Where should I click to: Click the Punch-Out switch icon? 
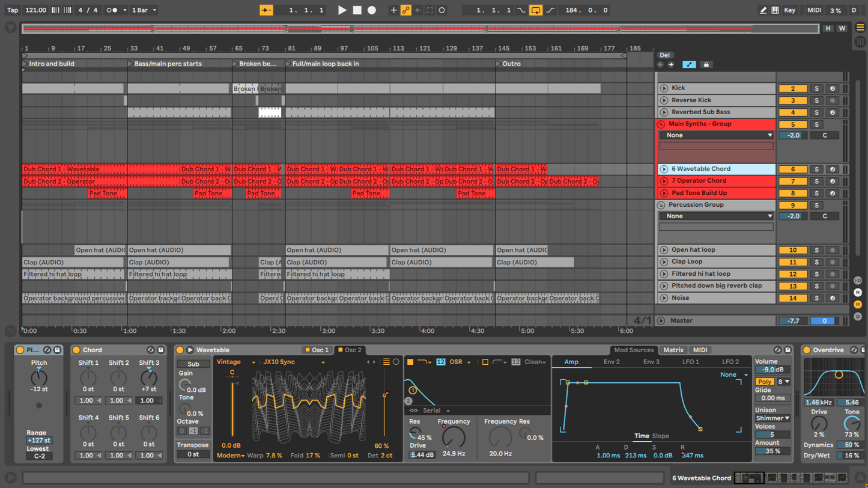[550, 10]
